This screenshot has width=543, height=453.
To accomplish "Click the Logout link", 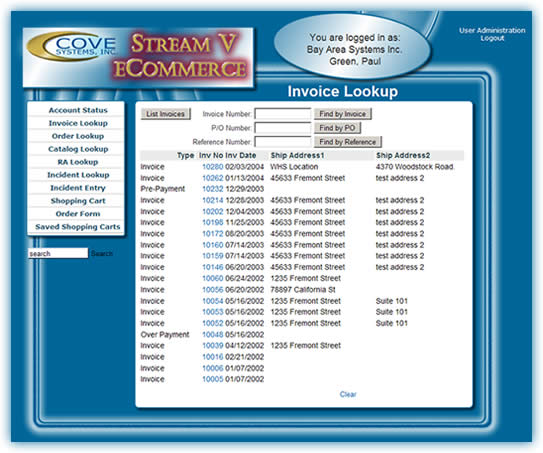I will 492,38.
